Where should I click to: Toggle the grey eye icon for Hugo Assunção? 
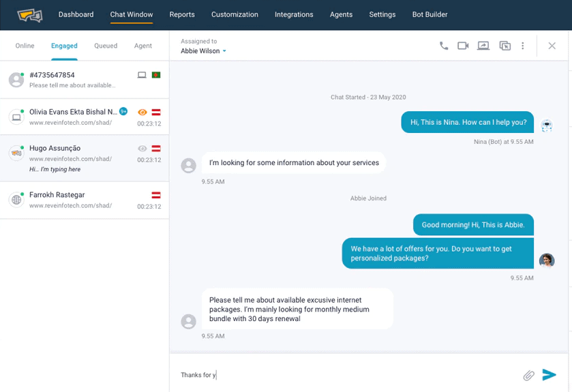point(142,148)
